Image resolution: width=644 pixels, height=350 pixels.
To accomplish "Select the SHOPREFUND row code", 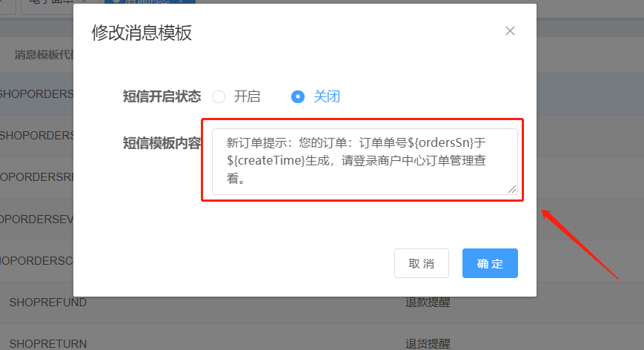I will point(48,303).
